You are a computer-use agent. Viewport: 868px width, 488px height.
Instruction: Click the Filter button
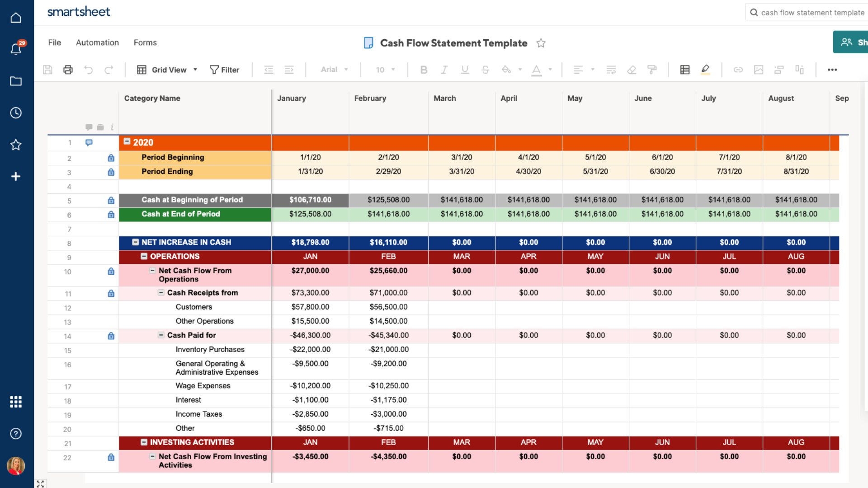pyautogui.click(x=224, y=70)
